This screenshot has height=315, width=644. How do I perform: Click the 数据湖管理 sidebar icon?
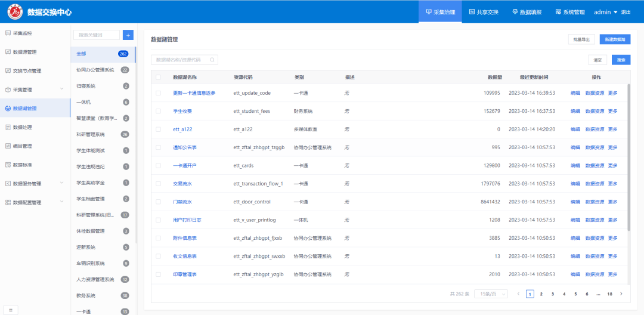[8, 109]
